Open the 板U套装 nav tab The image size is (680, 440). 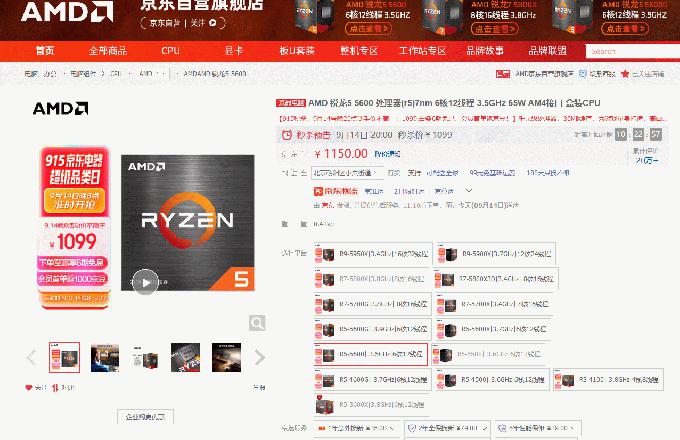click(297, 51)
